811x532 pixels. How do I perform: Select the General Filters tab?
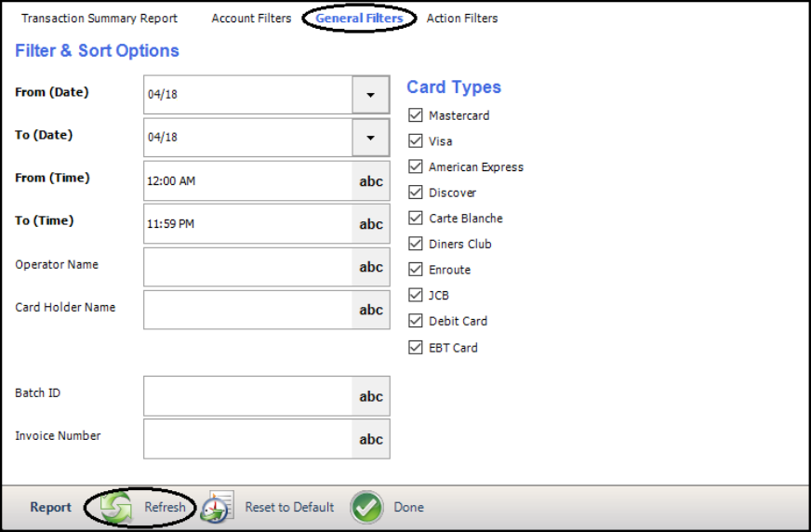(360, 18)
